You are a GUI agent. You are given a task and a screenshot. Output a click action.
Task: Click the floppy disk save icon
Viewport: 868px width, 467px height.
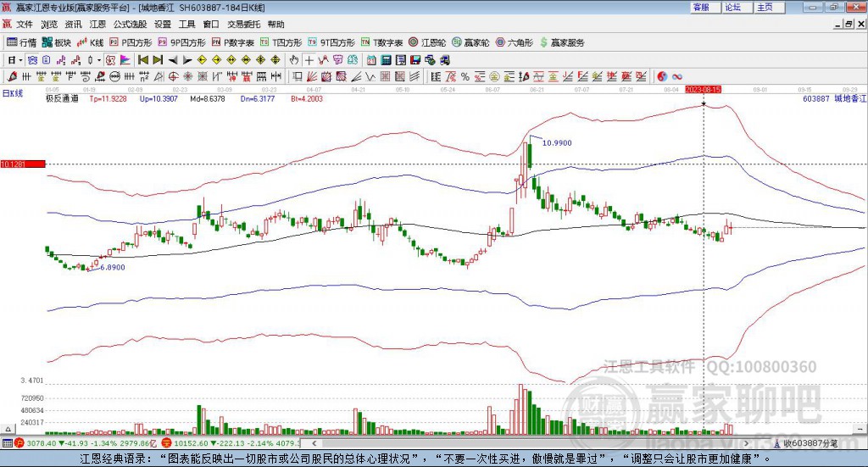[x=415, y=60]
